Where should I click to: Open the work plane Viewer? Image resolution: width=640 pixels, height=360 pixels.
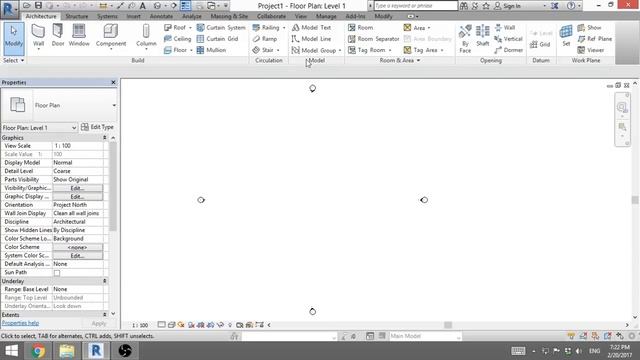[x=591, y=50]
